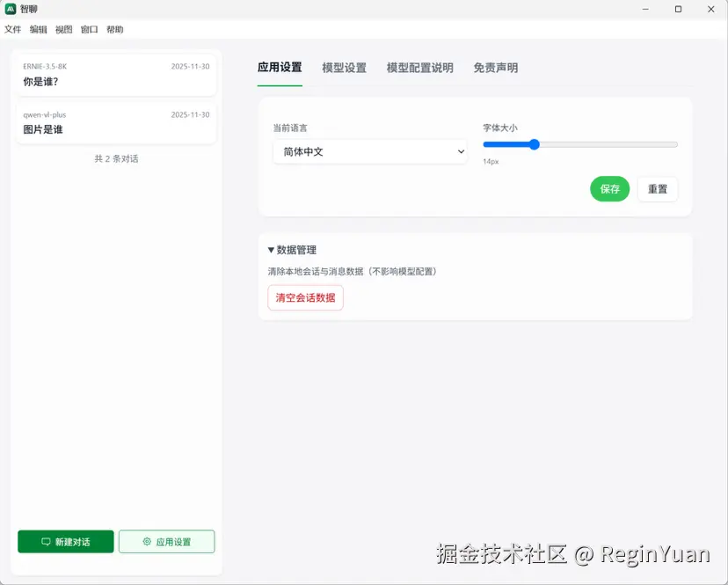Open the 帮助 menu
Screen dimensions: 728x585
(x=113, y=29)
